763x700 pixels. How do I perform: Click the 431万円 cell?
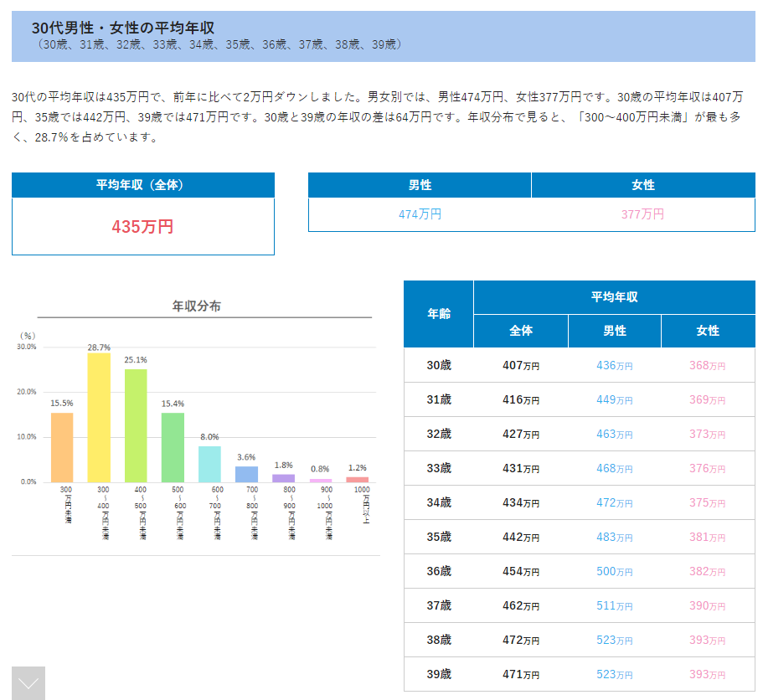click(x=521, y=468)
